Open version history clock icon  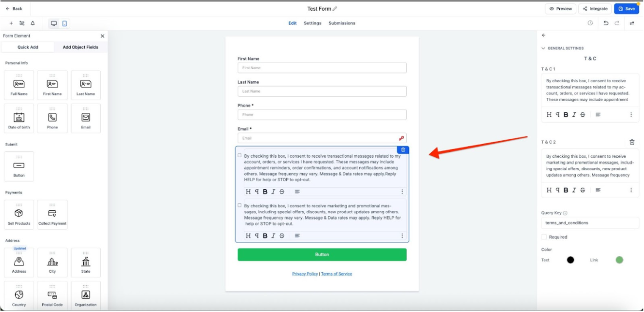pyautogui.click(x=590, y=23)
